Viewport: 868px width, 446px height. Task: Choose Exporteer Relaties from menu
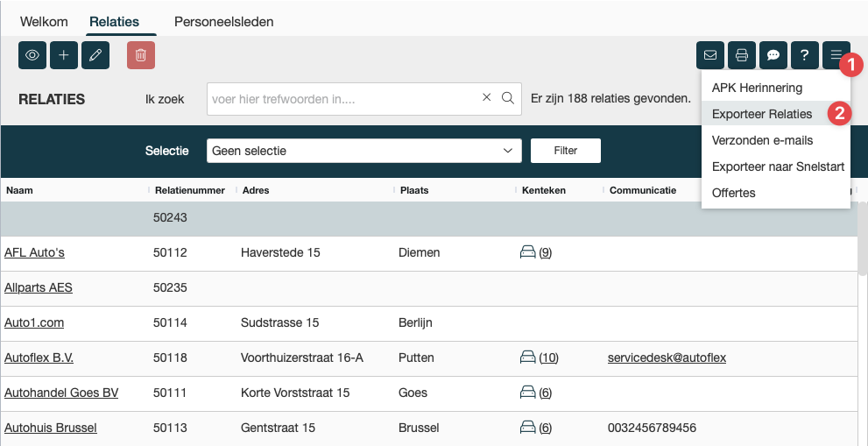click(761, 114)
